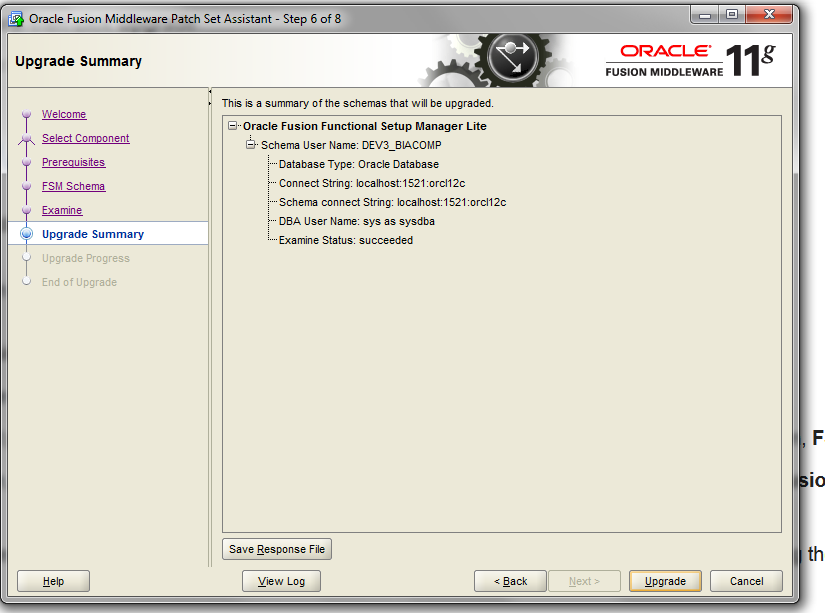Select the Schema connect String row
This screenshot has width=825, height=613.
coord(393,202)
